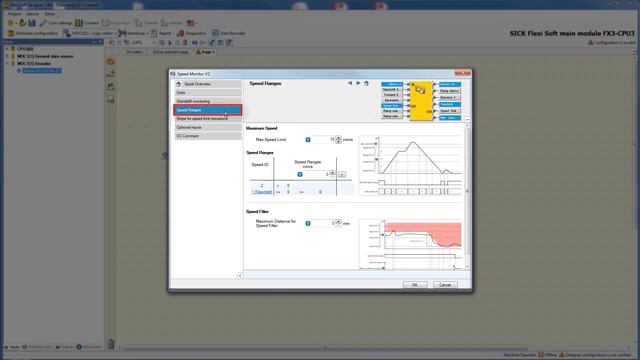Collapse the dialog sidebar with left chevron
Screen dimensions: 640x360
click(240, 276)
